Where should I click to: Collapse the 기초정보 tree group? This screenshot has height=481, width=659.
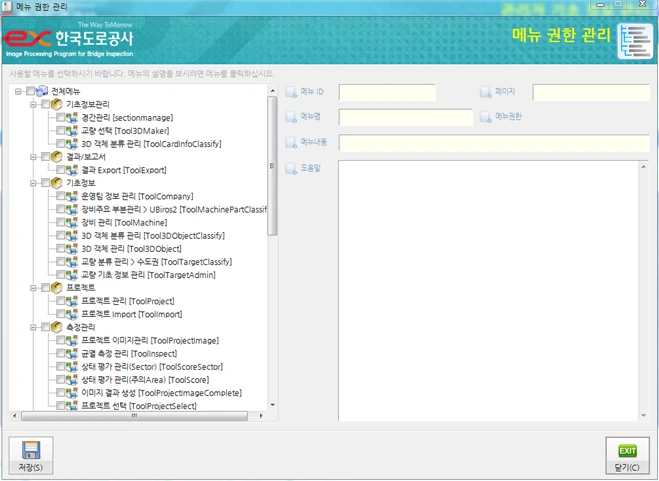point(33,183)
